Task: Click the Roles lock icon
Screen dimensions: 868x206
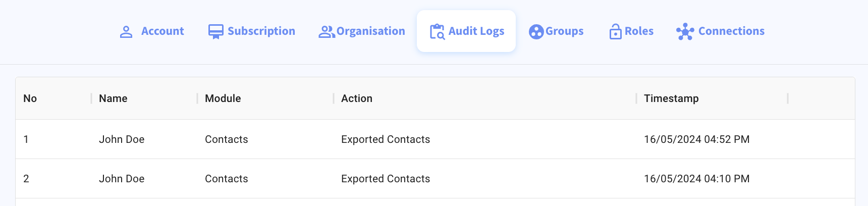Action: click(x=615, y=32)
